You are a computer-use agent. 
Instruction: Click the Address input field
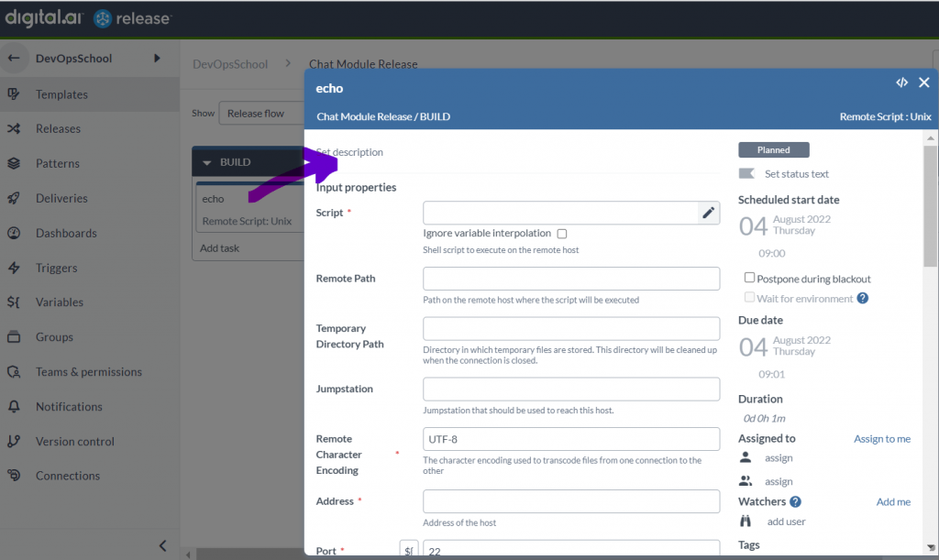point(570,501)
